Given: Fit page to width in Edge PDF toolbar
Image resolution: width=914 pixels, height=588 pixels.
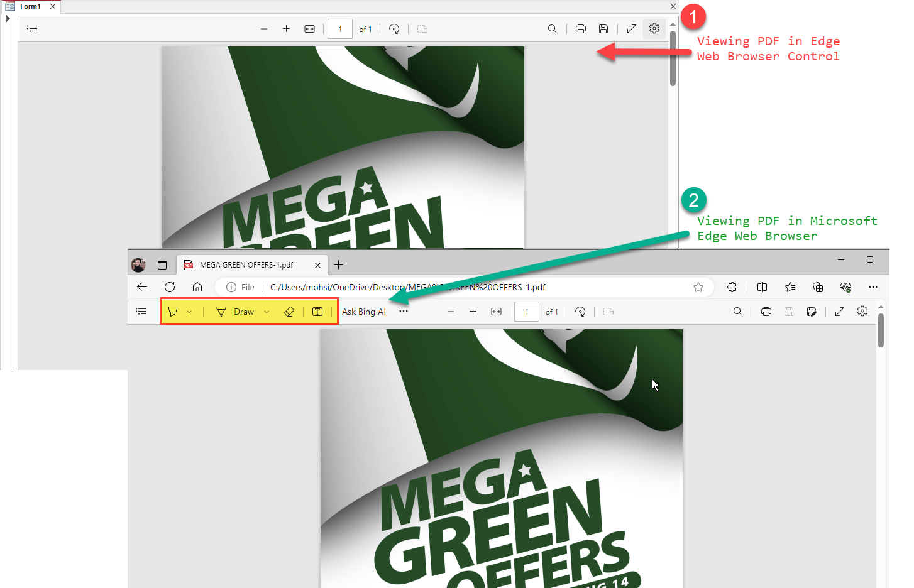Looking at the screenshot, I should 496,312.
